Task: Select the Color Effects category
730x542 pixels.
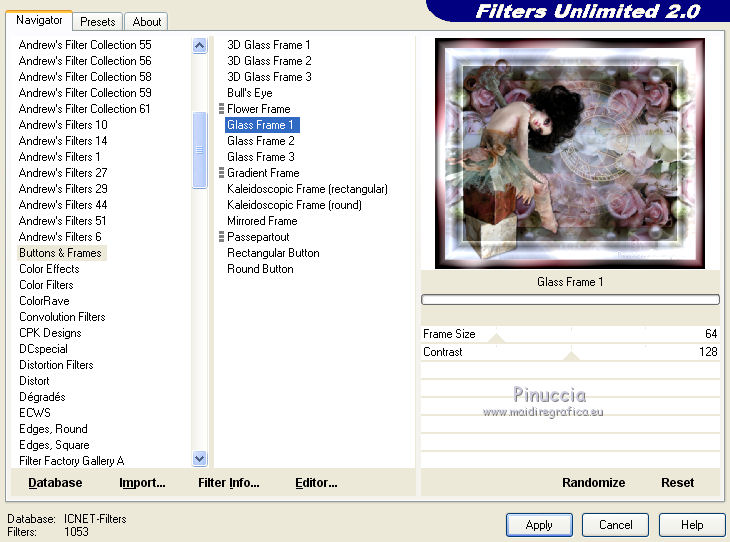Action: click(49, 269)
